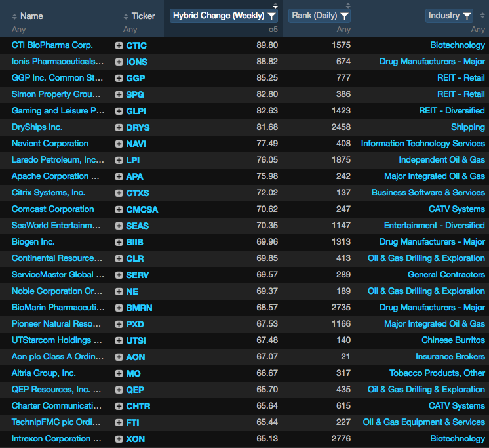Open the Industry column filter funnel
This screenshot has height=448, width=489.
click(467, 16)
